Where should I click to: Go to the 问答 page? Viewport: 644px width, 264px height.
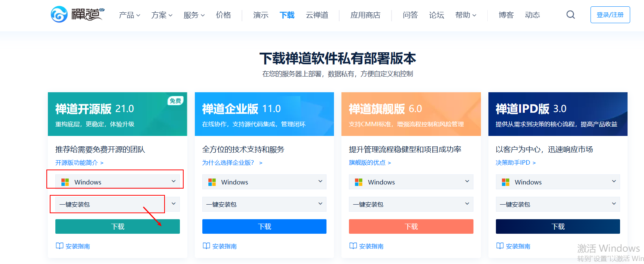pyautogui.click(x=410, y=15)
